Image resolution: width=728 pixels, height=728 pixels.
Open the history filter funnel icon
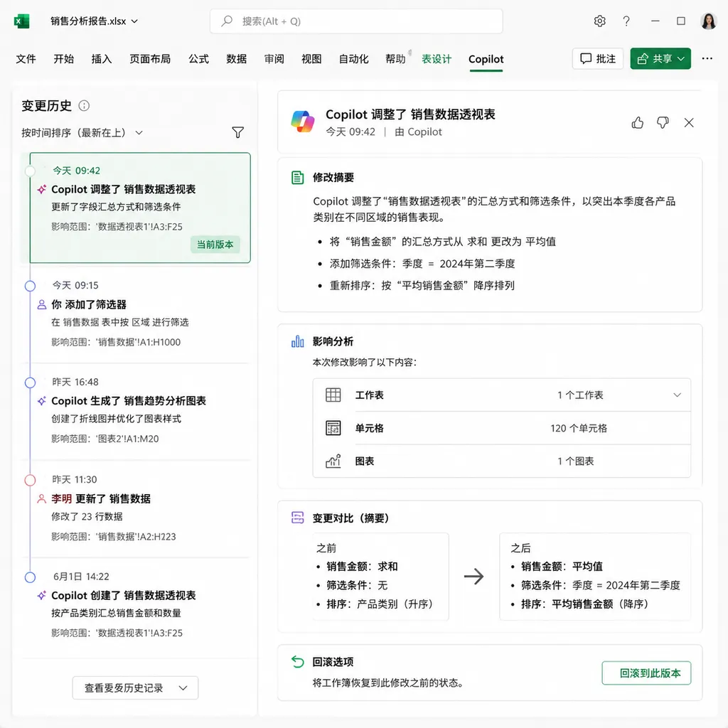(237, 132)
